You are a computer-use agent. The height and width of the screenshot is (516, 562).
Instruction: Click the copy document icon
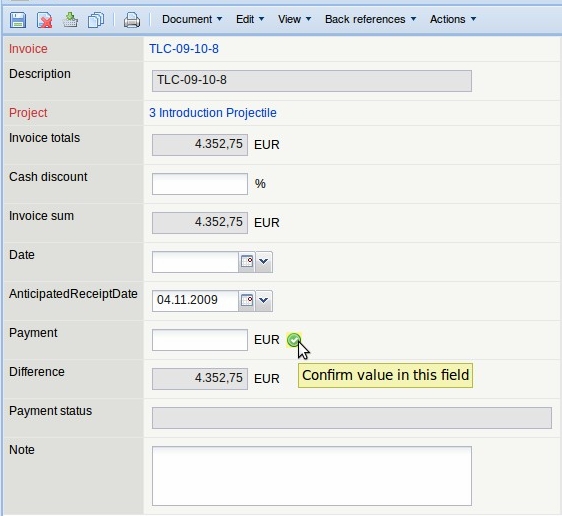(96, 20)
